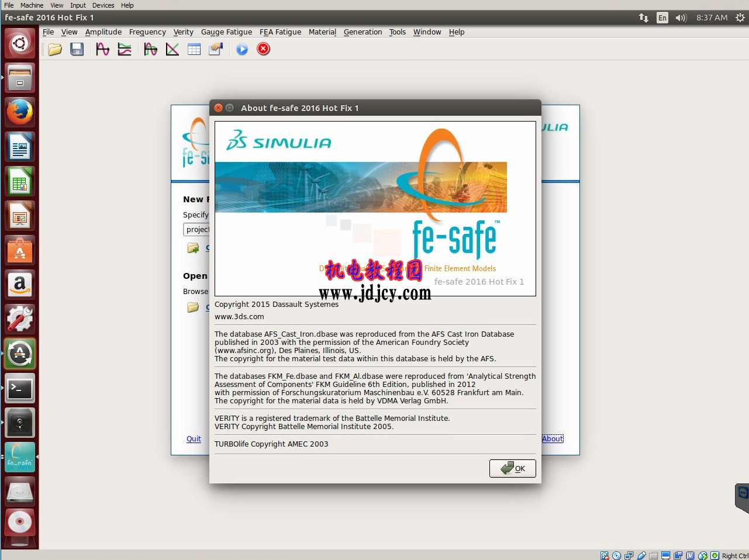Launch Firefox from the launcher
This screenshot has height=560, width=749.
coord(20,112)
